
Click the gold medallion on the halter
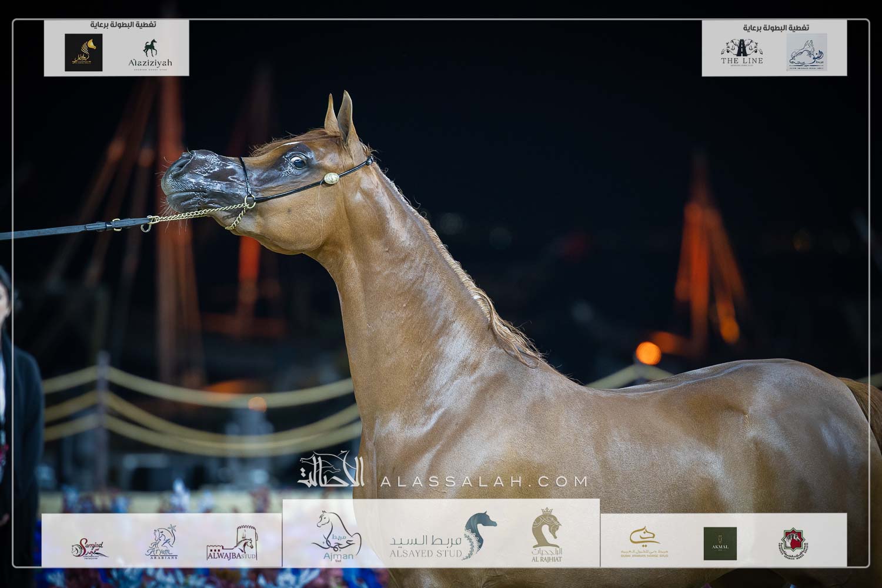(x=331, y=177)
